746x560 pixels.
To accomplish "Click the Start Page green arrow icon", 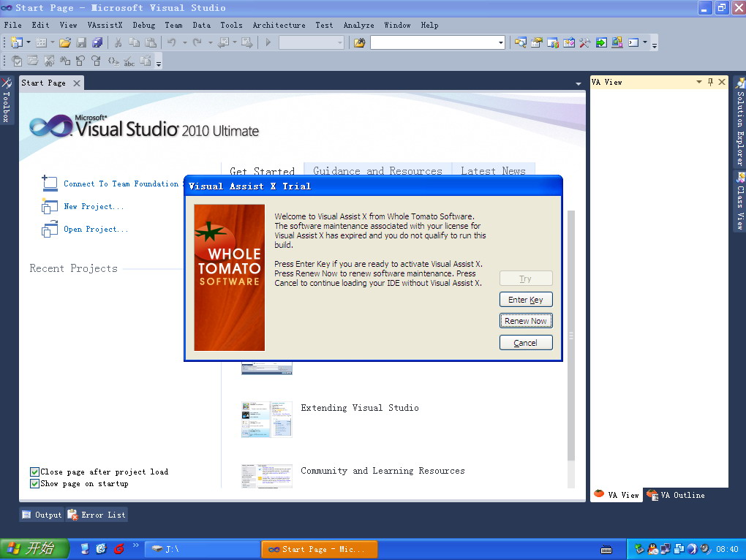I will click(601, 43).
